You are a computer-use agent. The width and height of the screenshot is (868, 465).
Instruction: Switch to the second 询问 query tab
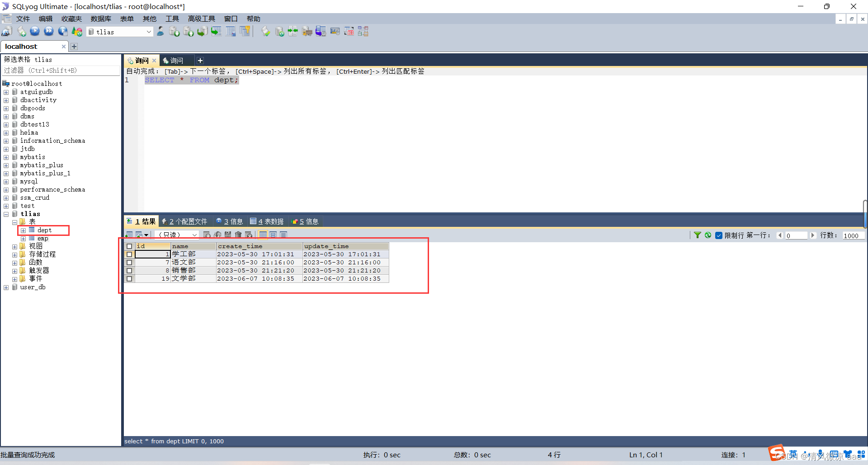click(177, 61)
